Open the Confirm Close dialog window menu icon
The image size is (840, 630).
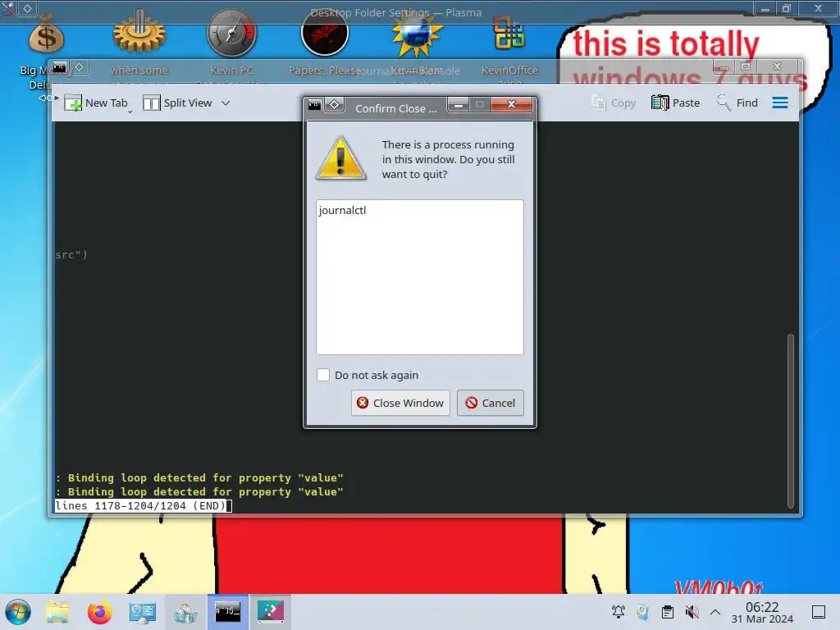(314, 105)
